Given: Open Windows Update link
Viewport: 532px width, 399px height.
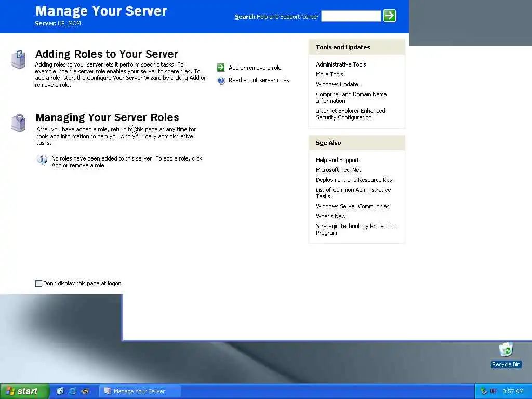Looking at the screenshot, I should coord(337,84).
